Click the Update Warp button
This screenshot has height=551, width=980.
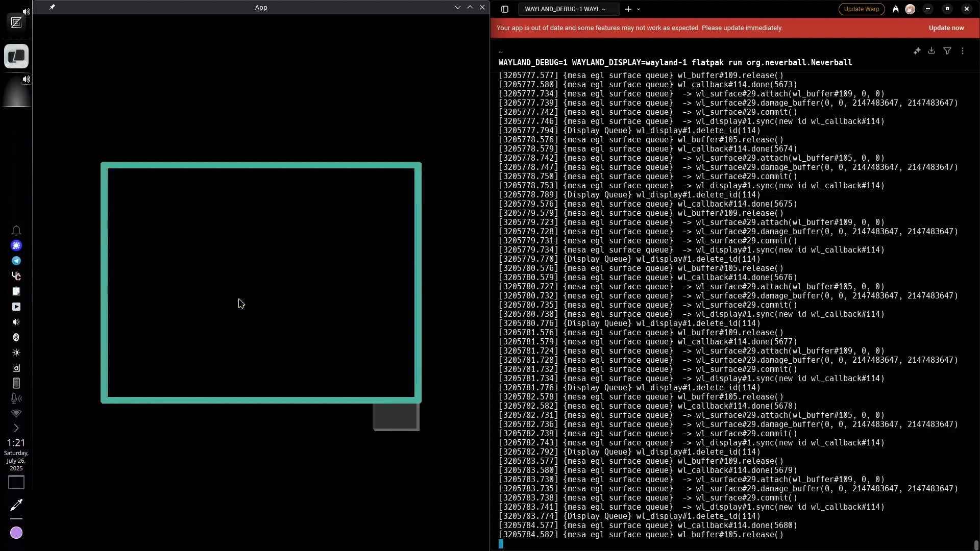pyautogui.click(x=861, y=9)
